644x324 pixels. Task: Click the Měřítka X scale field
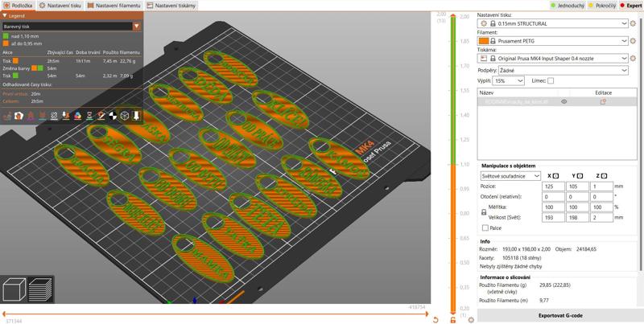(553, 207)
